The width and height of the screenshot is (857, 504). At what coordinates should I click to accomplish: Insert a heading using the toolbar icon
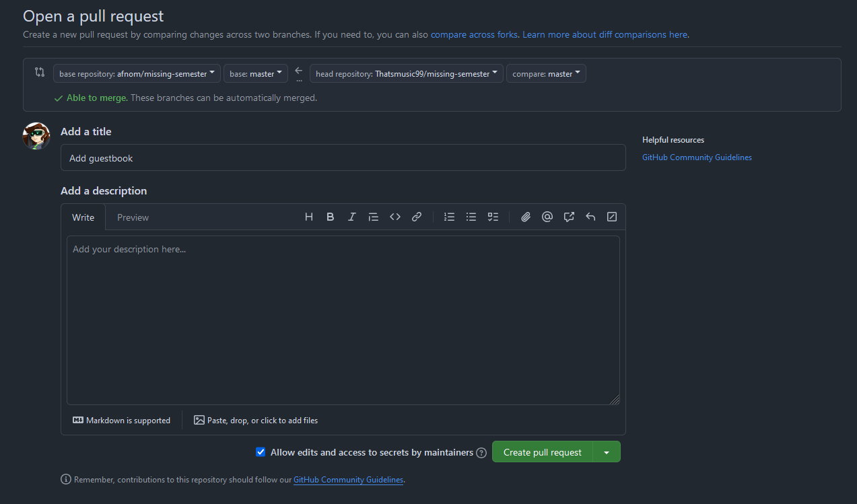click(309, 216)
